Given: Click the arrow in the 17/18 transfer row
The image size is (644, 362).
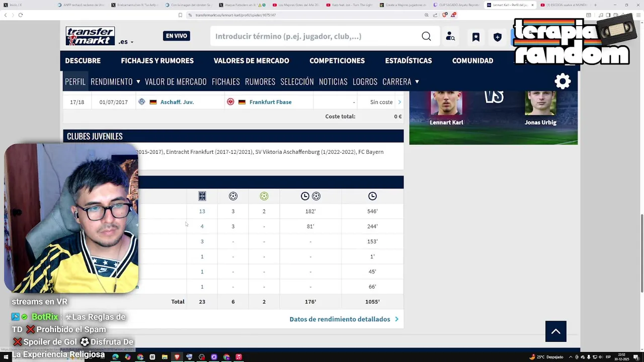Looking at the screenshot, I should tap(399, 102).
